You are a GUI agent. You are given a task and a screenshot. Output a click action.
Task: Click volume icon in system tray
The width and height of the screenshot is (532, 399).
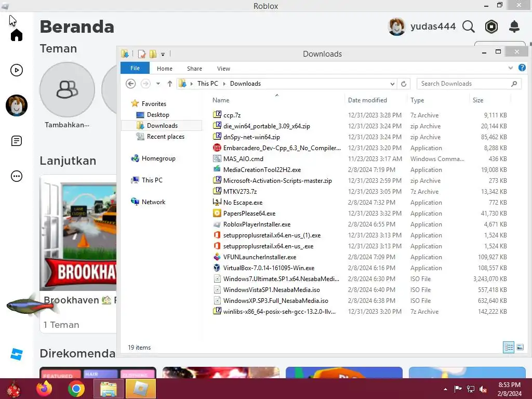click(483, 389)
